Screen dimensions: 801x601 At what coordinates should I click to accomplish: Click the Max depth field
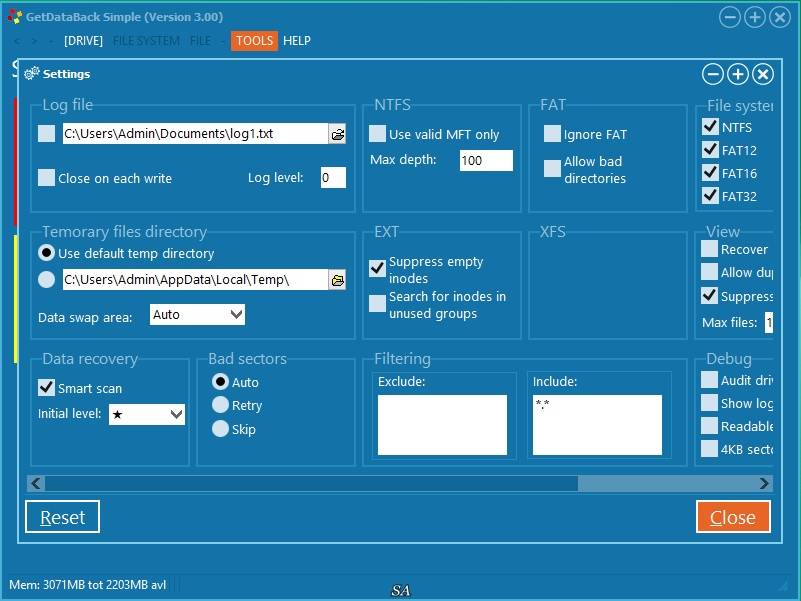(486, 160)
